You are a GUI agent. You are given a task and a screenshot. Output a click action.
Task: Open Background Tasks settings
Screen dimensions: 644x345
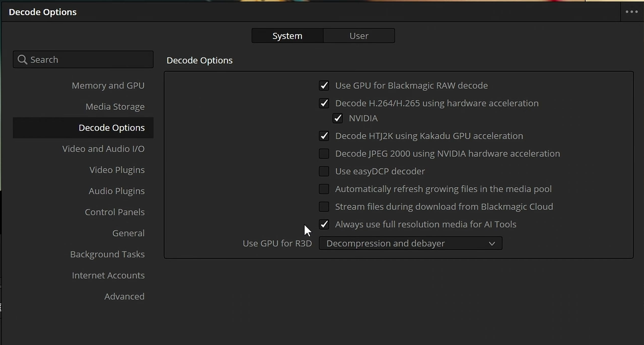coord(107,254)
